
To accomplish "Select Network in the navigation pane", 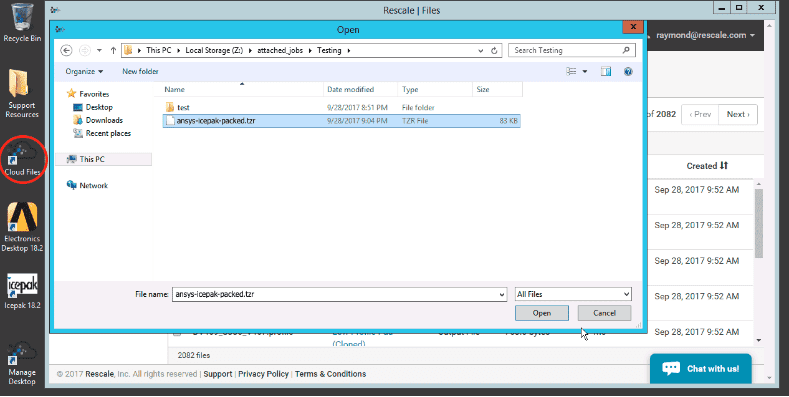I will (x=88, y=185).
